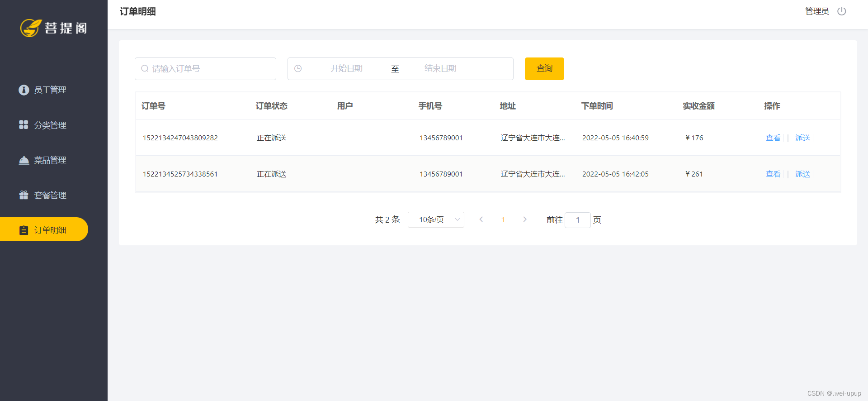Click the 手机号 column header
This screenshot has width=868, height=401.
click(430, 106)
